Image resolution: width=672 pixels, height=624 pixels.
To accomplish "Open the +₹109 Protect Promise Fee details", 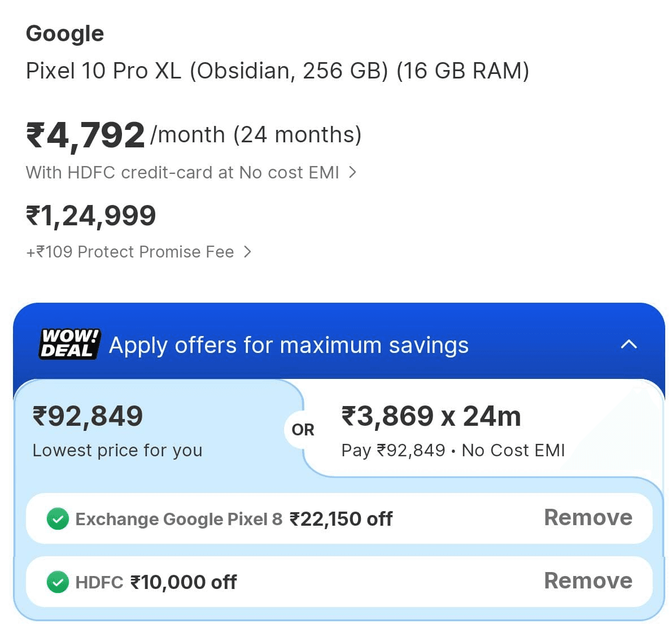I will click(130, 252).
